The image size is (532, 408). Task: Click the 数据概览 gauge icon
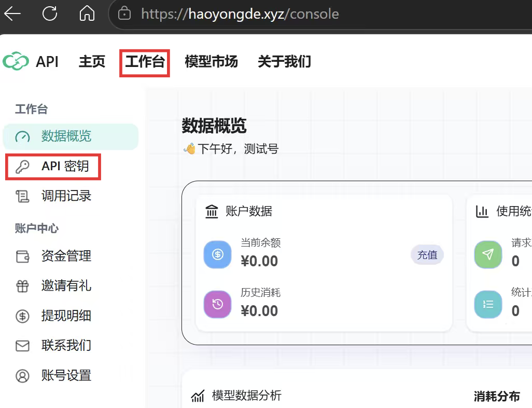22,137
